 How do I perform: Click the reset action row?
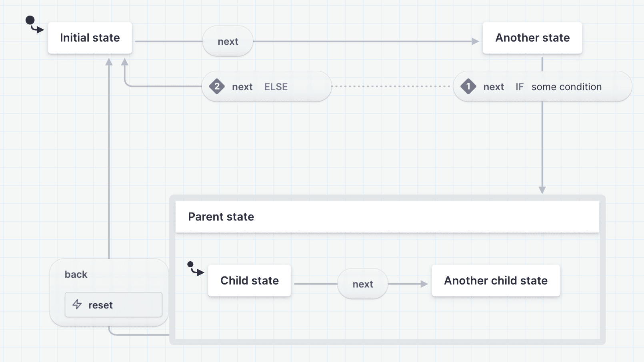click(x=114, y=305)
